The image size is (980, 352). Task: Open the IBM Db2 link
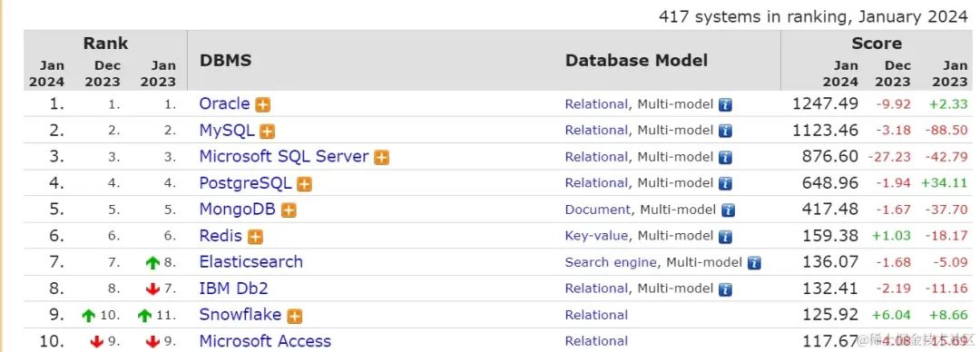click(x=234, y=288)
